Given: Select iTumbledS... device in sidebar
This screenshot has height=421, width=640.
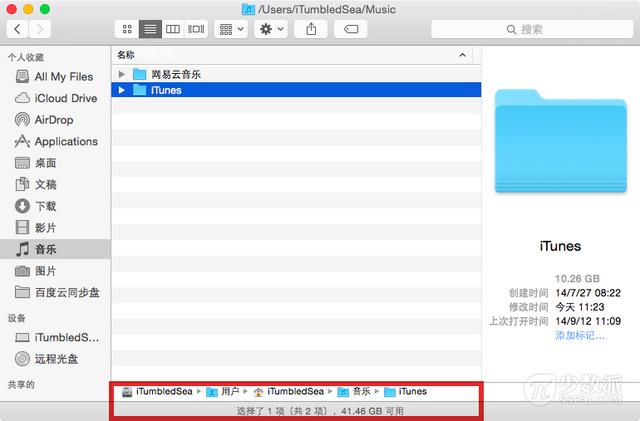Looking at the screenshot, I should click(x=57, y=337).
